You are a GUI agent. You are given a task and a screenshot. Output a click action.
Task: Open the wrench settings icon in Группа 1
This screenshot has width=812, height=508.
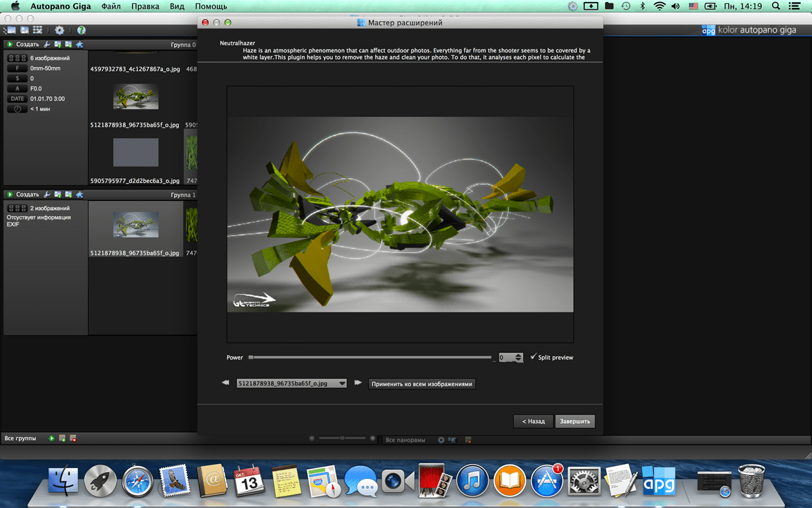[x=47, y=194]
